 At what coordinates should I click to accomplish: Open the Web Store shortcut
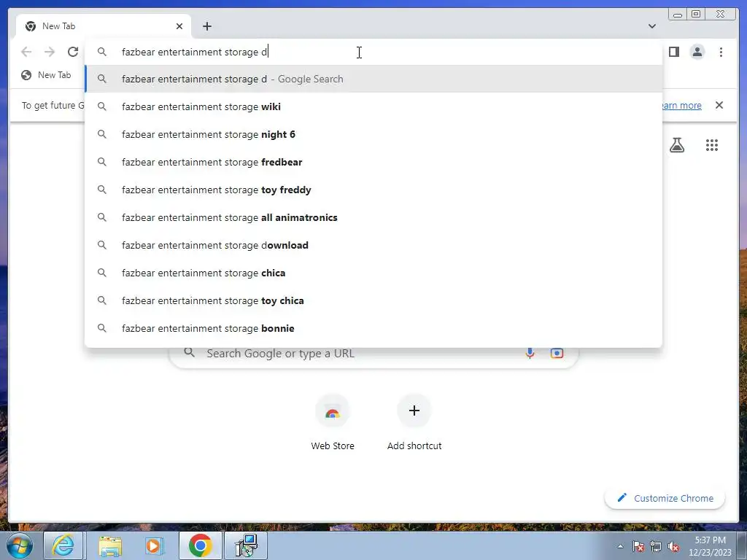click(x=333, y=423)
